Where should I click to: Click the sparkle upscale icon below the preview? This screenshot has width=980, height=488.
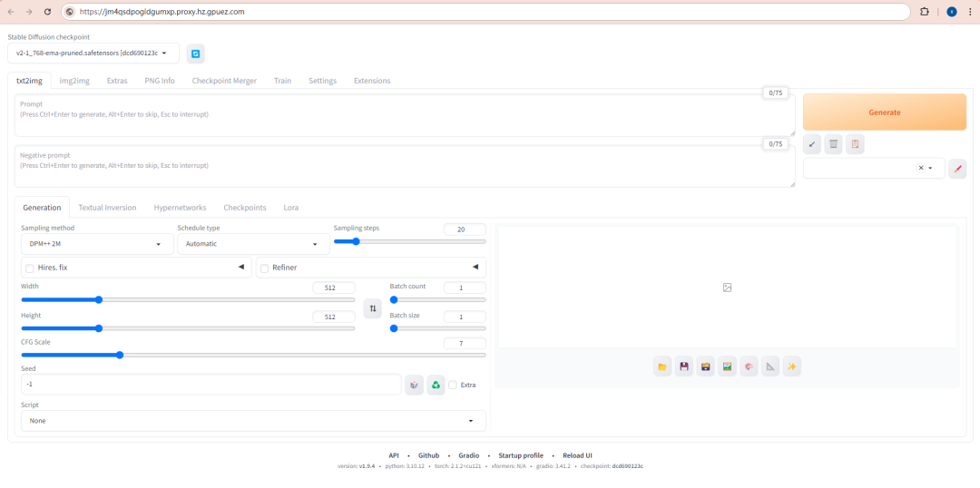[792, 366]
